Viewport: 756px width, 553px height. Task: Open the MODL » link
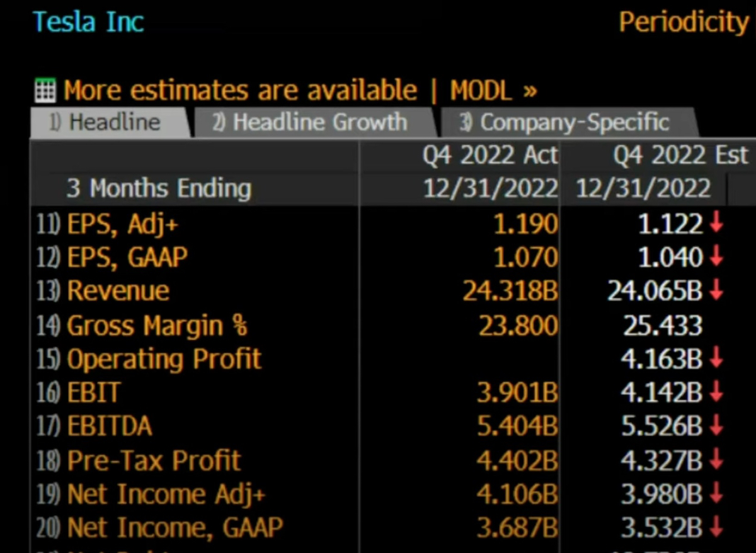(493, 91)
